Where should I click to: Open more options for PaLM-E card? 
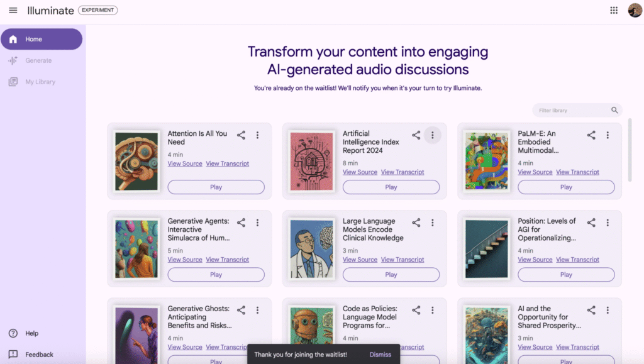[x=608, y=135]
